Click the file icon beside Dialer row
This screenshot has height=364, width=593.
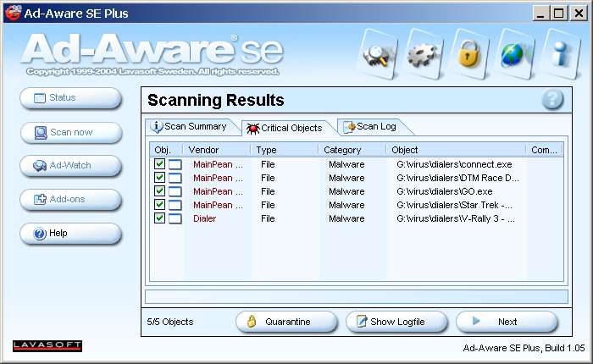[x=175, y=218]
